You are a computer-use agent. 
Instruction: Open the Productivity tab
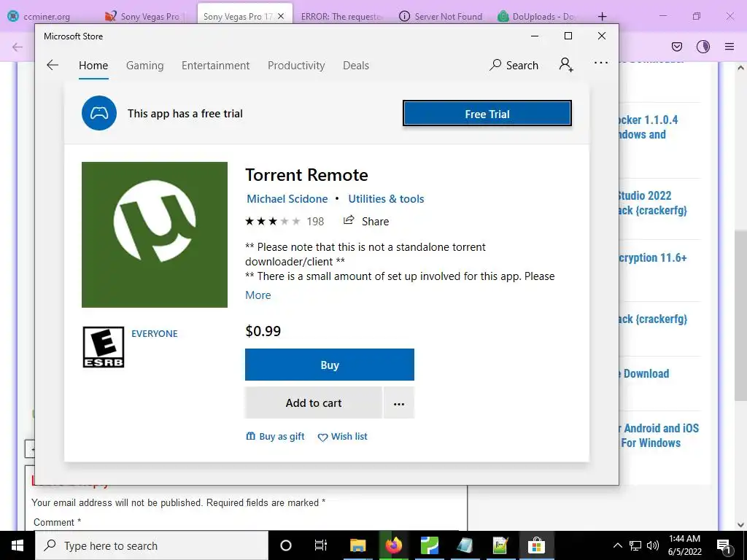(296, 66)
